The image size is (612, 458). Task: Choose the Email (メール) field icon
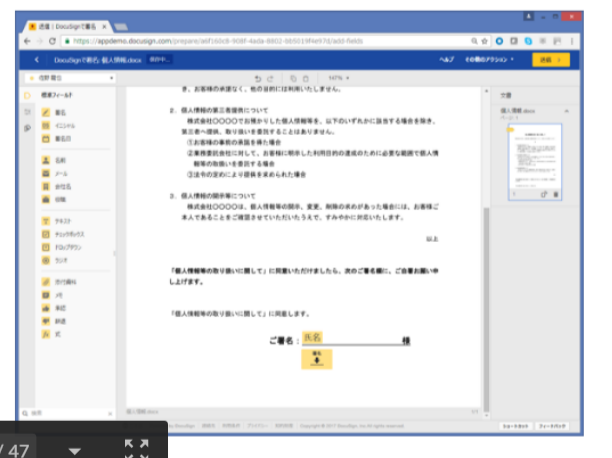point(46,173)
